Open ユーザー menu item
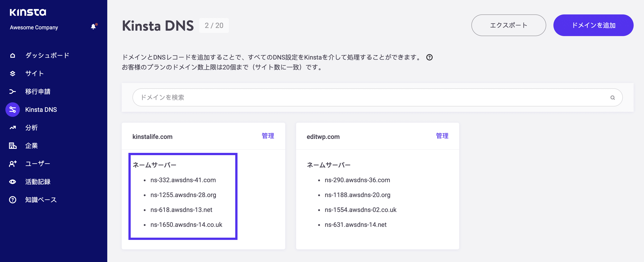Screen dimensions: 644x262 pyautogui.click(x=38, y=164)
